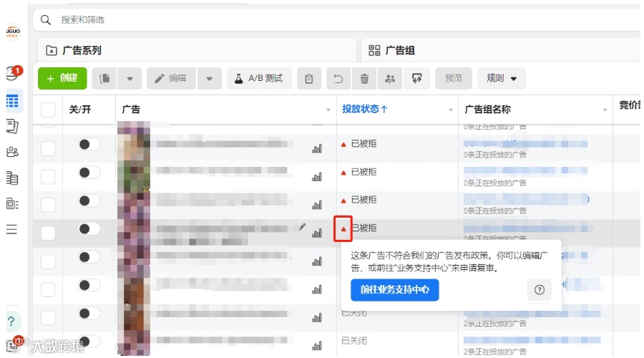Tick the checkbox of the last 已关闭 row

coord(48,346)
